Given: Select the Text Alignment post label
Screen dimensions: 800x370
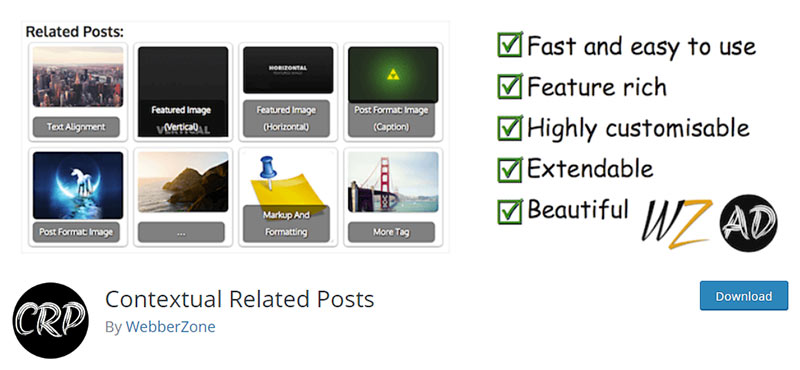Looking at the screenshot, I should (x=76, y=127).
